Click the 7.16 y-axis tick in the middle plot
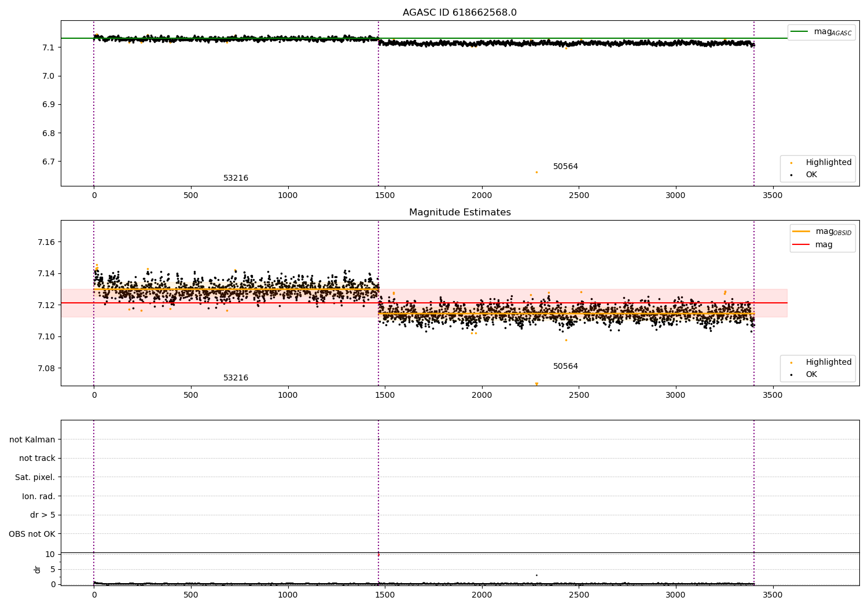Image resolution: width=868 pixels, height=608 pixels. (46, 242)
